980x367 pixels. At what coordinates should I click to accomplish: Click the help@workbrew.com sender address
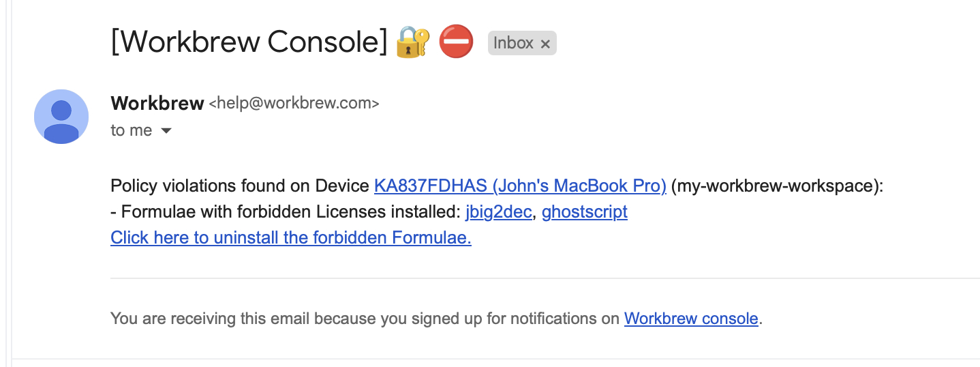pyautogui.click(x=294, y=104)
